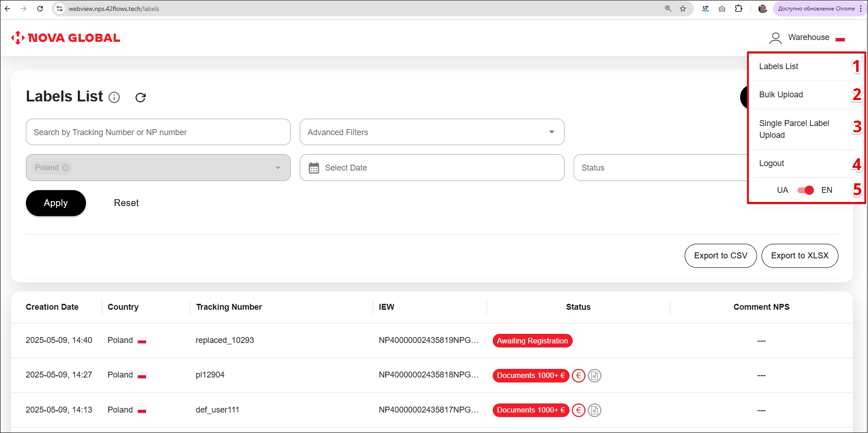868x433 pixels.
Task: Expand the Advanced Filters dropdown
Action: click(x=551, y=132)
